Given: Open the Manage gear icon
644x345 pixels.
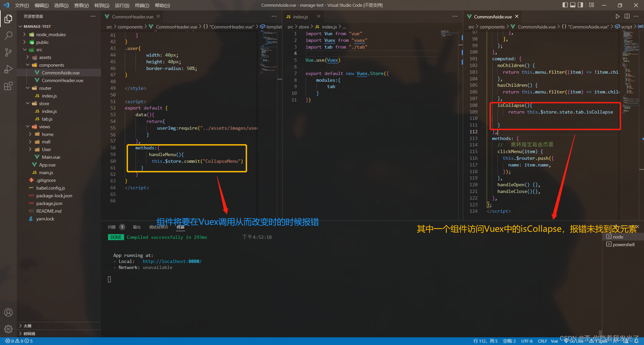Looking at the screenshot, I should click(8, 329).
